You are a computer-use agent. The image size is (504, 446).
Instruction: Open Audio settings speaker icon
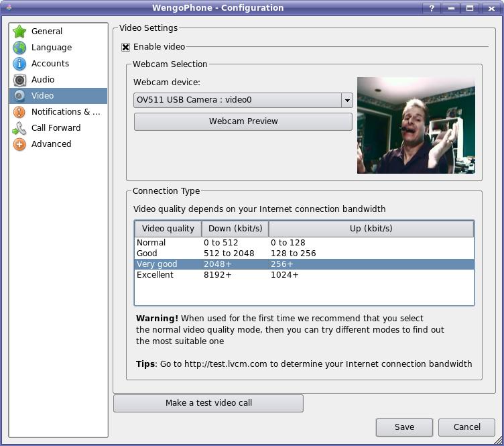point(19,80)
